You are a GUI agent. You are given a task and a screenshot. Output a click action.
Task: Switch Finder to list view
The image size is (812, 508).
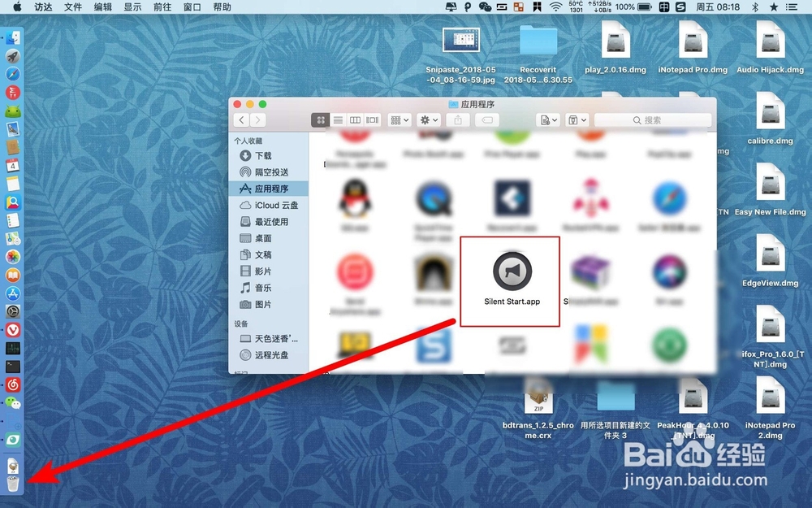coord(338,120)
